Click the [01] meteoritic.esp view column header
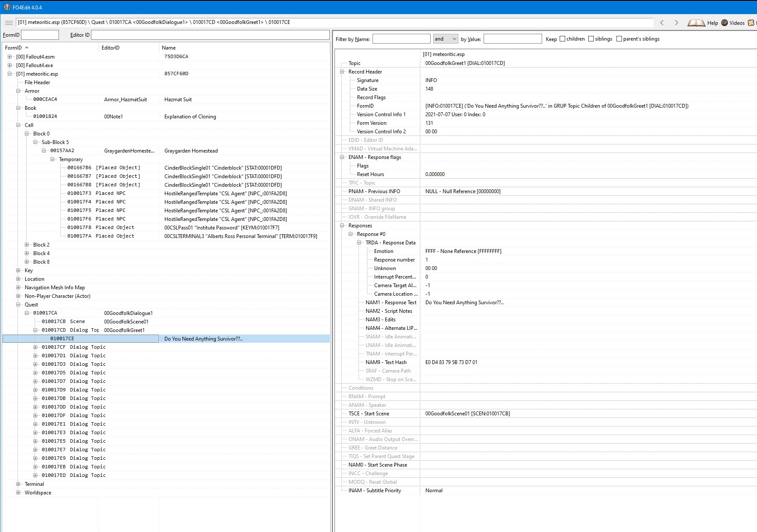Viewport: 757px width, 532px height. tap(589, 54)
